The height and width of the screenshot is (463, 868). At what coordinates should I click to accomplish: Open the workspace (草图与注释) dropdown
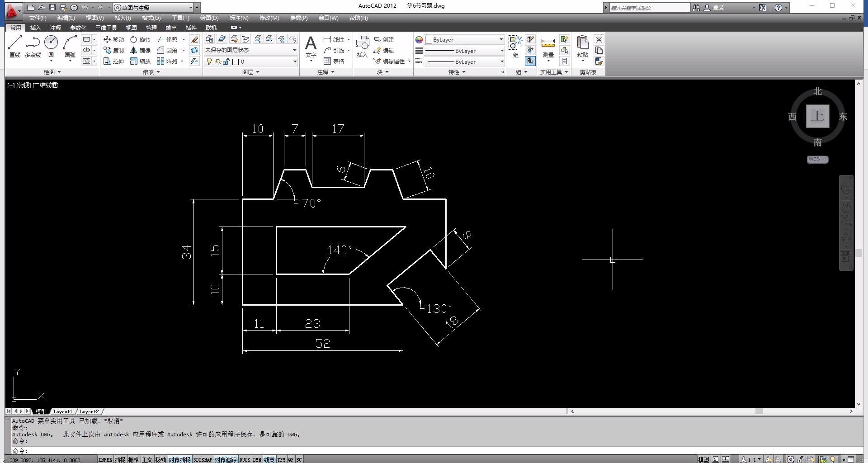[x=153, y=8]
